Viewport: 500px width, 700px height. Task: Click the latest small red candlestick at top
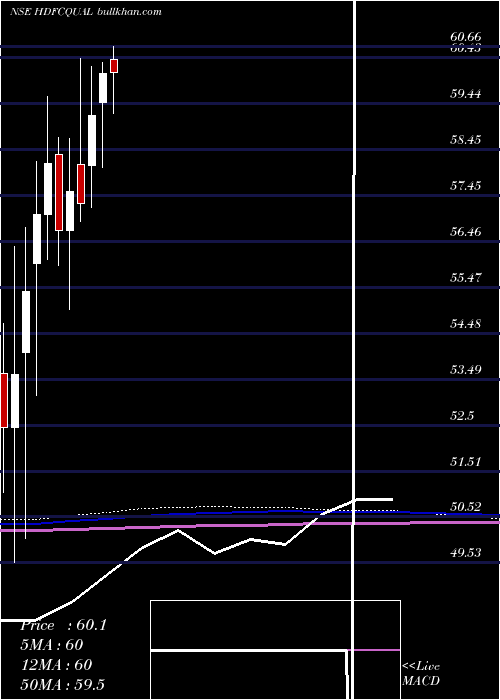(x=114, y=66)
